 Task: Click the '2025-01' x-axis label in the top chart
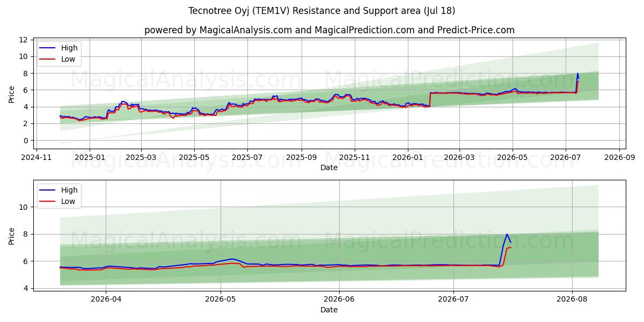pyautogui.click(x=89, y=158)
